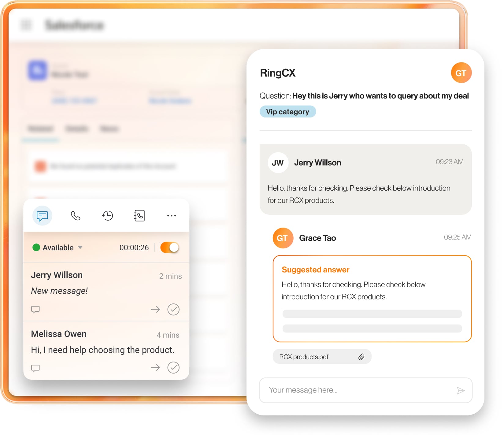Expand the Available status dropdown

coord(80,247)
